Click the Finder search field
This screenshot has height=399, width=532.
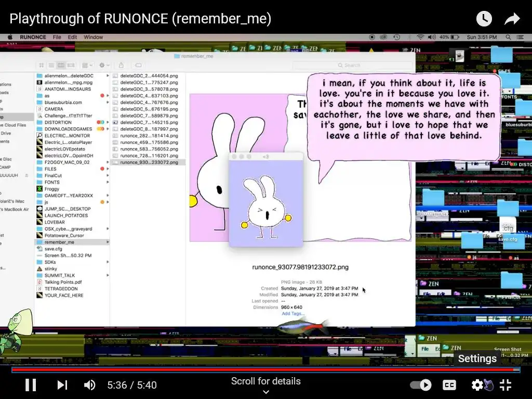tap(353, 65)
